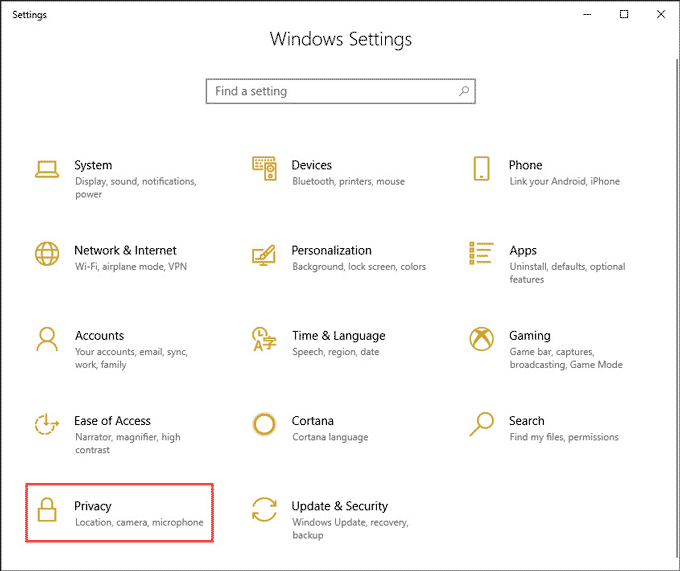Open the Privacy category label
Viewport: 680px width, 571px height.
point(93,506)
